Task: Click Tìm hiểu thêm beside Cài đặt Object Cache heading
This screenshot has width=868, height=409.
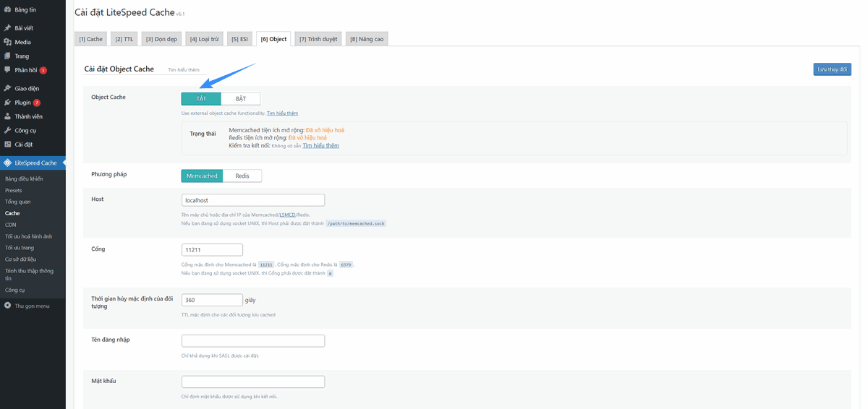Action: pyautogui.click(x=183, y=70)
